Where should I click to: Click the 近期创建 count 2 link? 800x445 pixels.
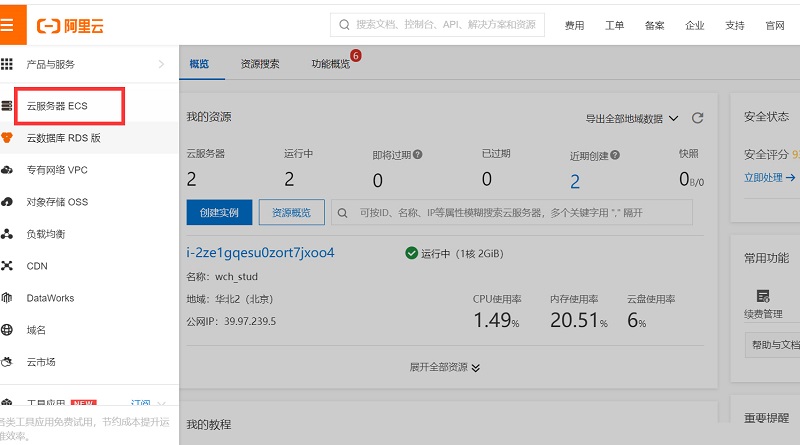coord(575,181)
